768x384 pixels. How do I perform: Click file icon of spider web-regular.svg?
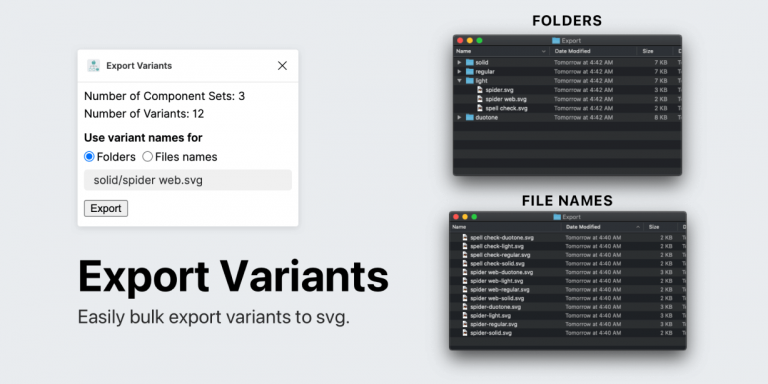click(x=465, y=289)
